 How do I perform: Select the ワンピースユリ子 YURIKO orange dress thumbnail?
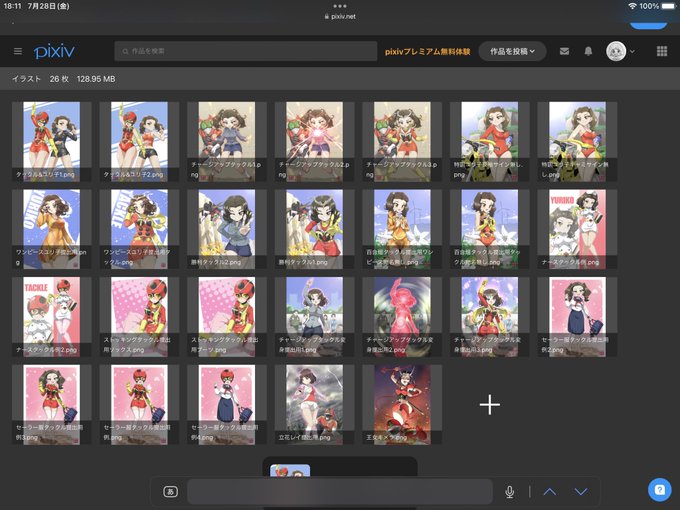52,229
